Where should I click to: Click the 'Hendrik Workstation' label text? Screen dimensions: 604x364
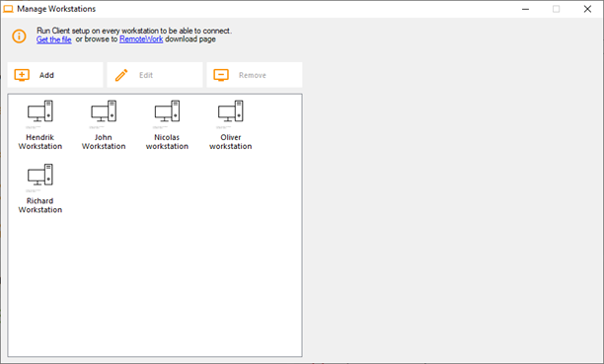pyautogui.click(x=40, y=142)
